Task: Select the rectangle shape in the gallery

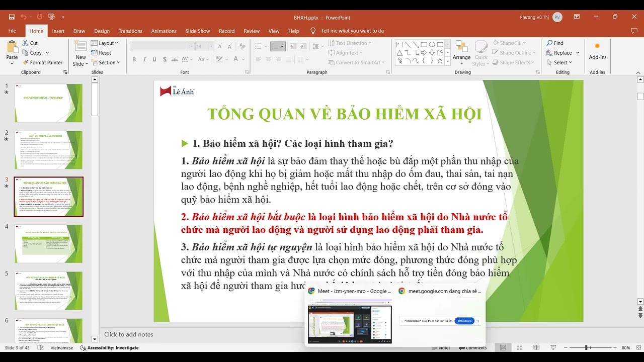Action: click(x=424, y=44)
